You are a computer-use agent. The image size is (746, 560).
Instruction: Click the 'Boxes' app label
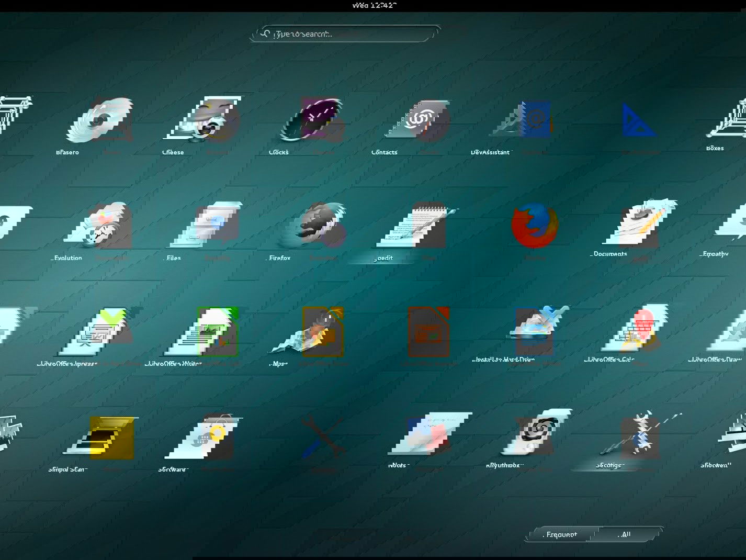click(715, 148)
